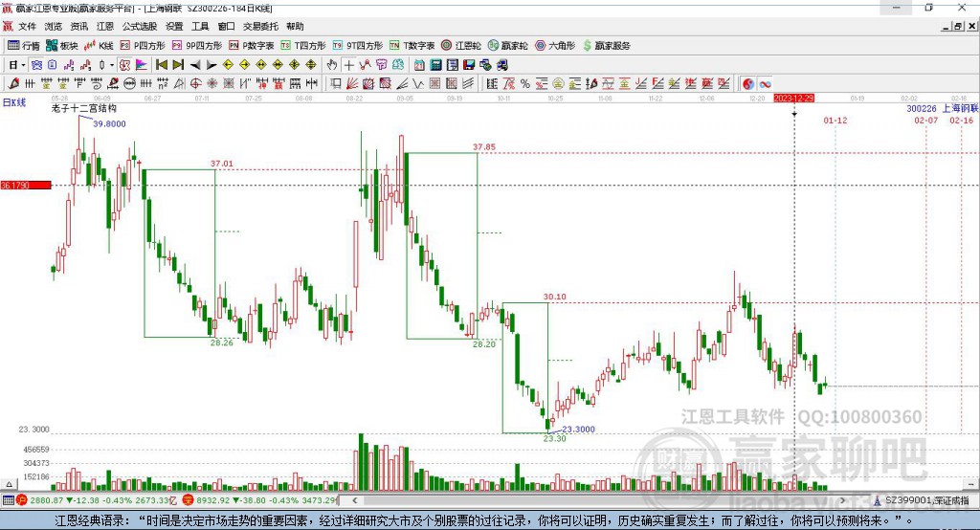Open the 六角形 hexagon tool
Image resolution: width=980 pixels, height=530 pixels.
(x=555, y=46)
